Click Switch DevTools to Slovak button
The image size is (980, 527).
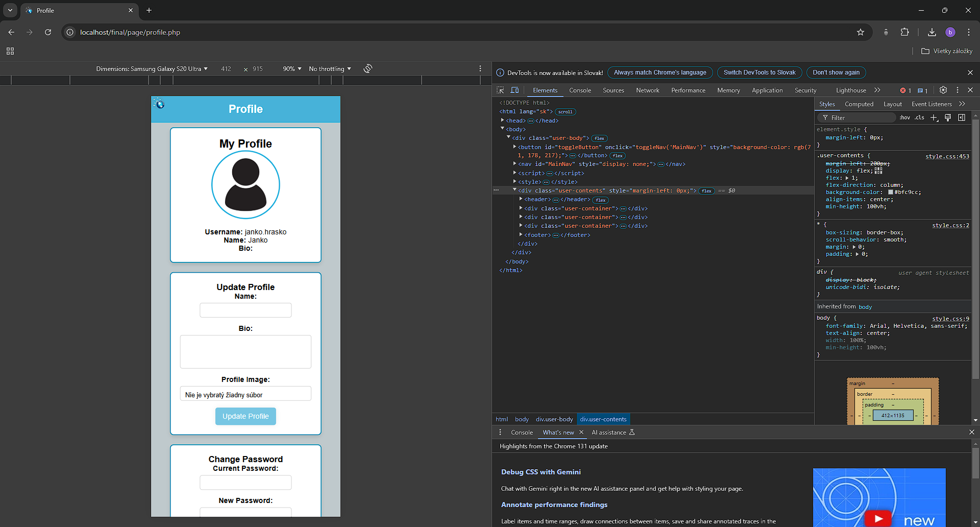pos(759,73)
